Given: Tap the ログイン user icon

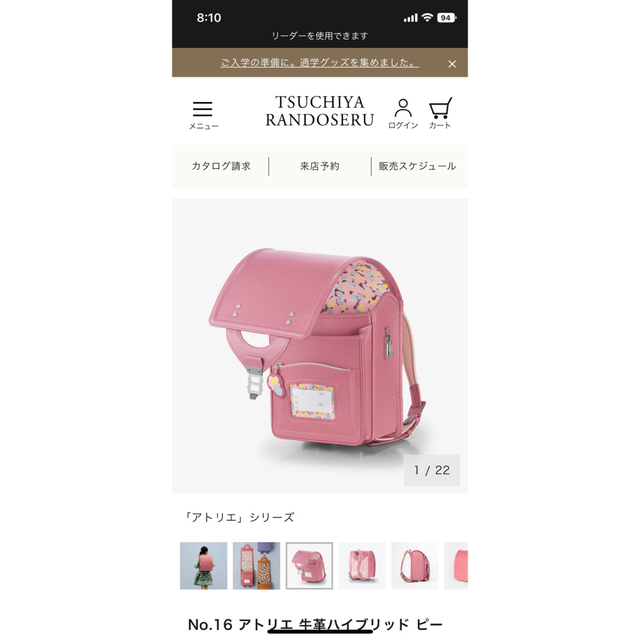Looking at the screenshot, I should click(403, 113).
